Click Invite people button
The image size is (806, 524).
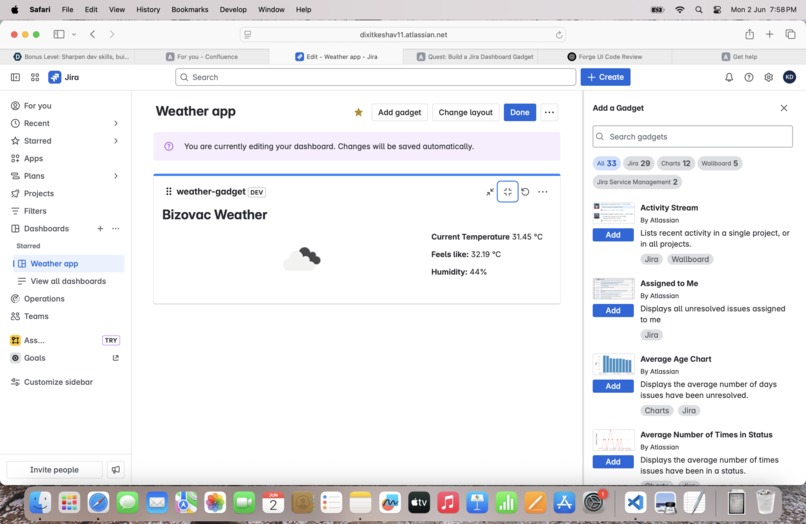pyautogui.click(x=54, y=469)
